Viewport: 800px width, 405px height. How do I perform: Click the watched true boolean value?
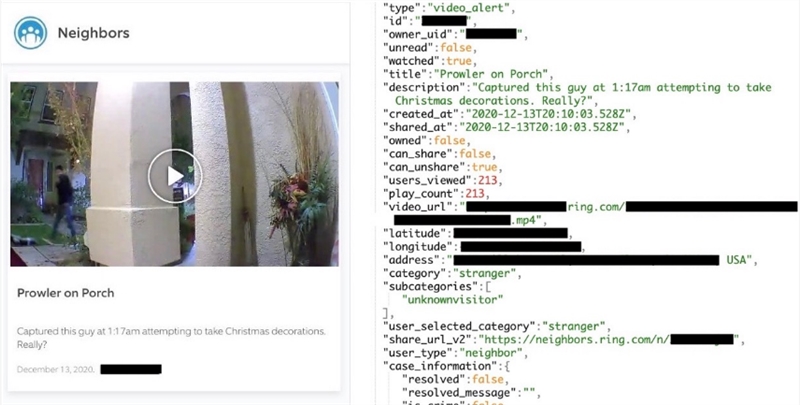pos(459,61)
